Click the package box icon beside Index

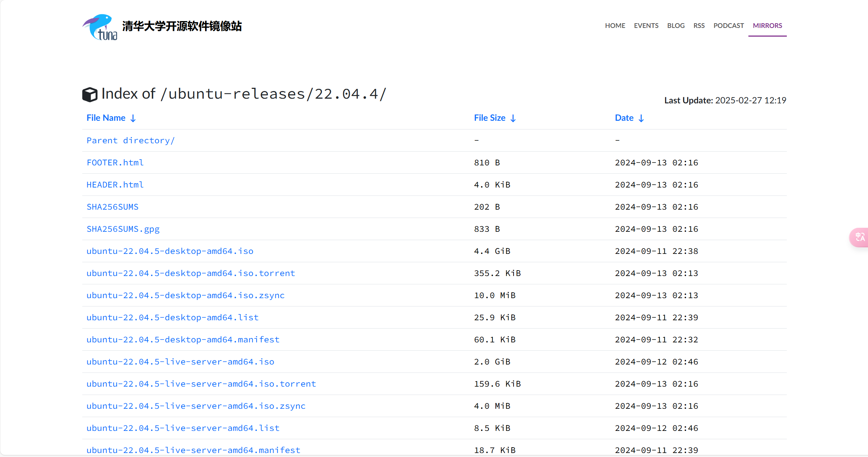tap(90, 95)
